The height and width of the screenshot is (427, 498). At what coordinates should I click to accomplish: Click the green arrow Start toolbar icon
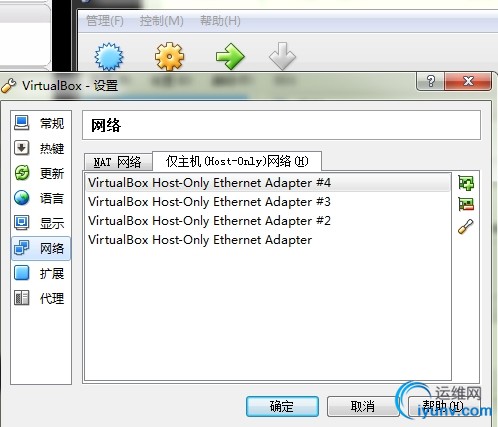[230, 56]
